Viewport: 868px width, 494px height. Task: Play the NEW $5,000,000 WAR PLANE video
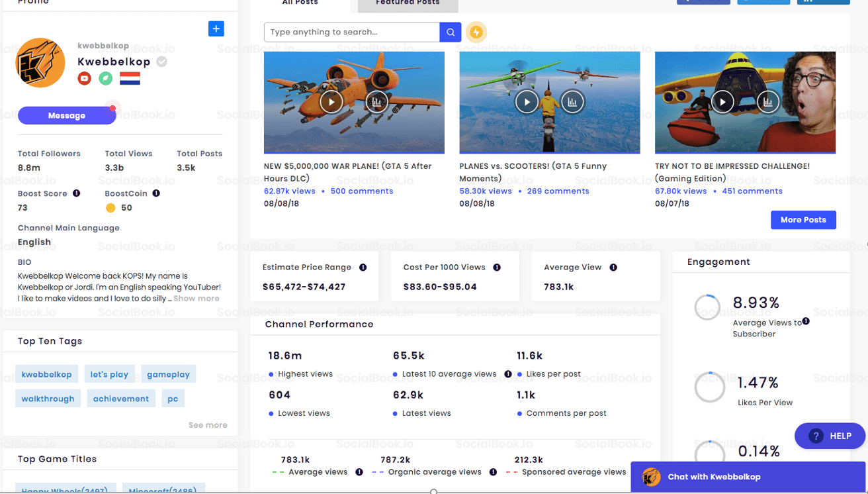click(331, 102)
